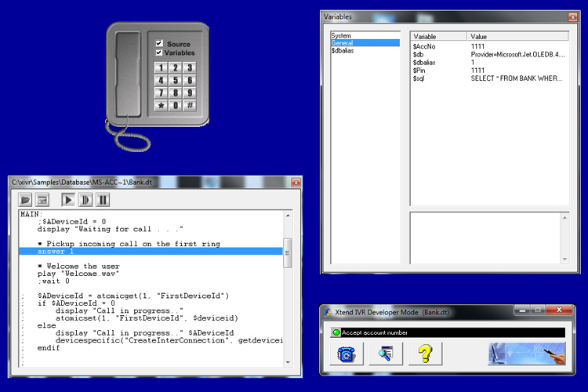This screenshot has width=588, height=392.
Task: Click the magnifier log icon in Xtend IVR
Action: click(x=386, y=354)
